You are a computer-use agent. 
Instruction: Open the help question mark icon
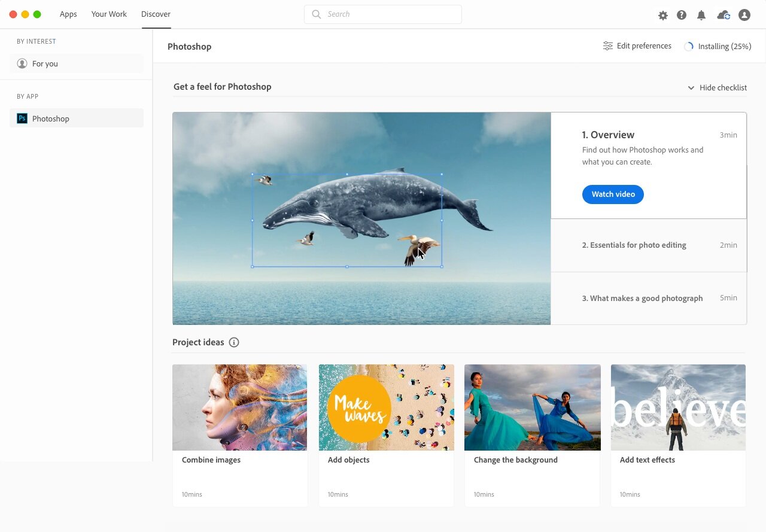tap(682, 15)
